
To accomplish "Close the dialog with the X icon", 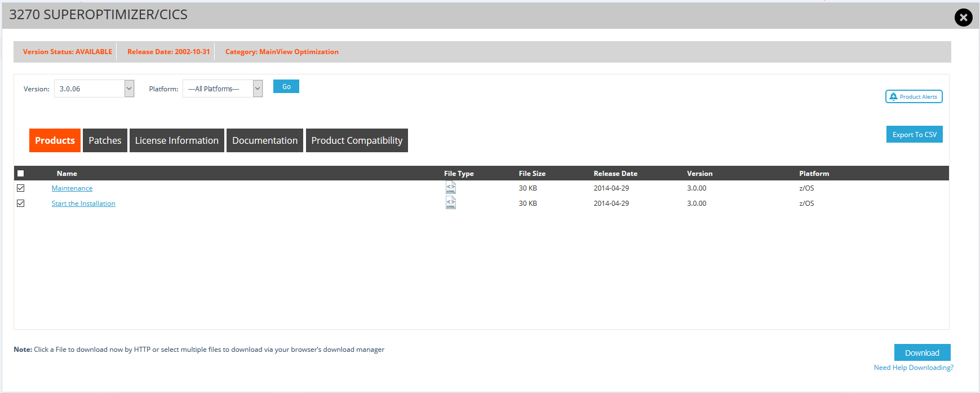I will click(963, 17).
